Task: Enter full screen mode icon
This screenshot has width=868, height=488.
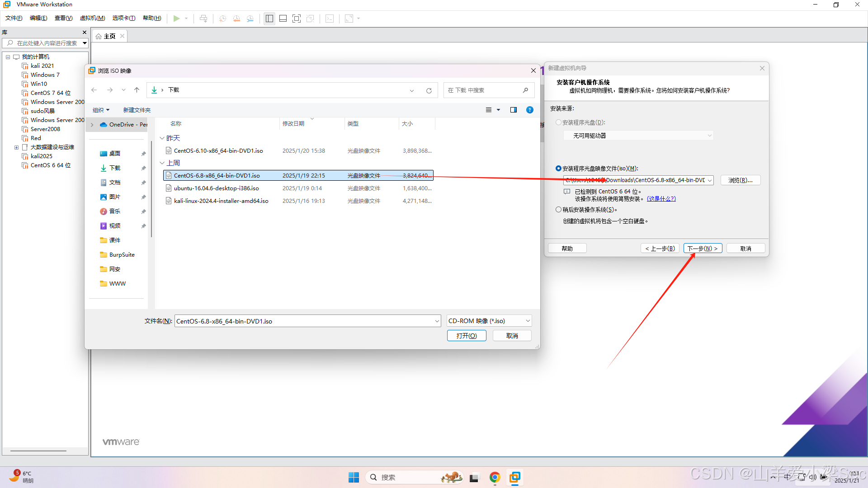Action: coord(297,19)
